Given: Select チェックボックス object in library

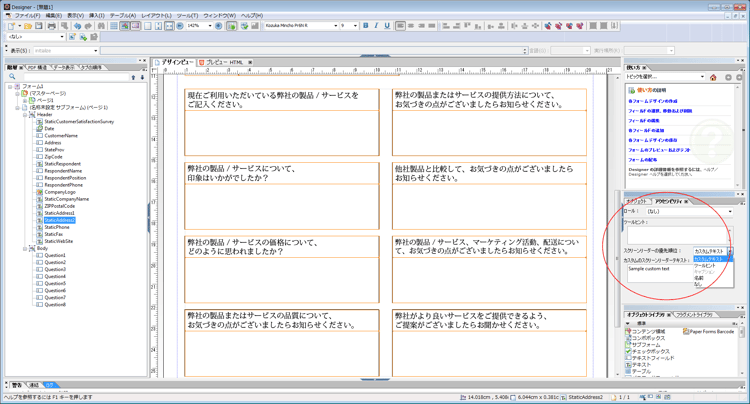Looking at the screenshot, I should click(x=650, y=351).
